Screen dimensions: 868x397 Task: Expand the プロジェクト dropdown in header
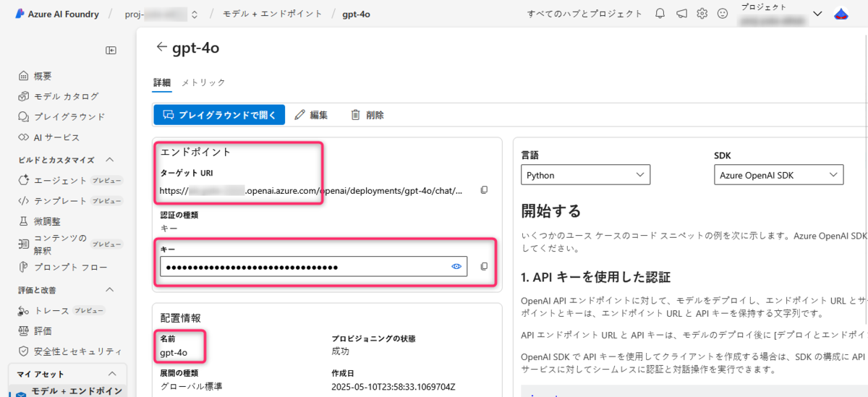[818, 14]
